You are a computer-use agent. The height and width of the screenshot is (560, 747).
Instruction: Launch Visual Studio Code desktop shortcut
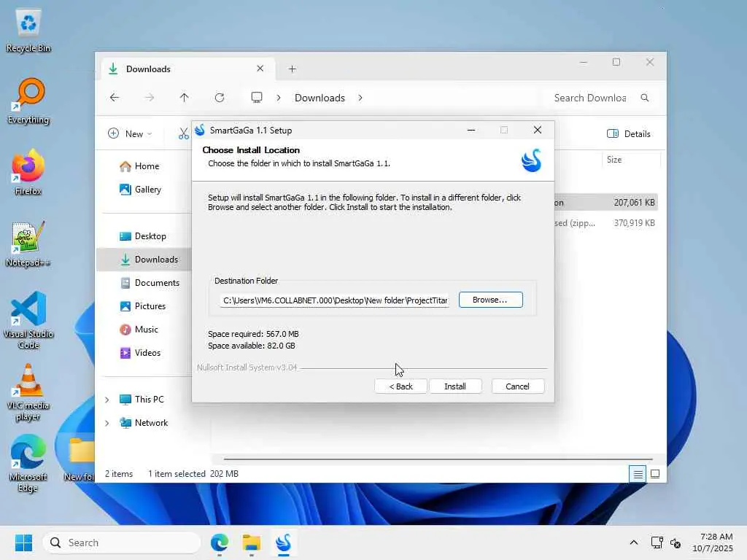tap(28, 320)
